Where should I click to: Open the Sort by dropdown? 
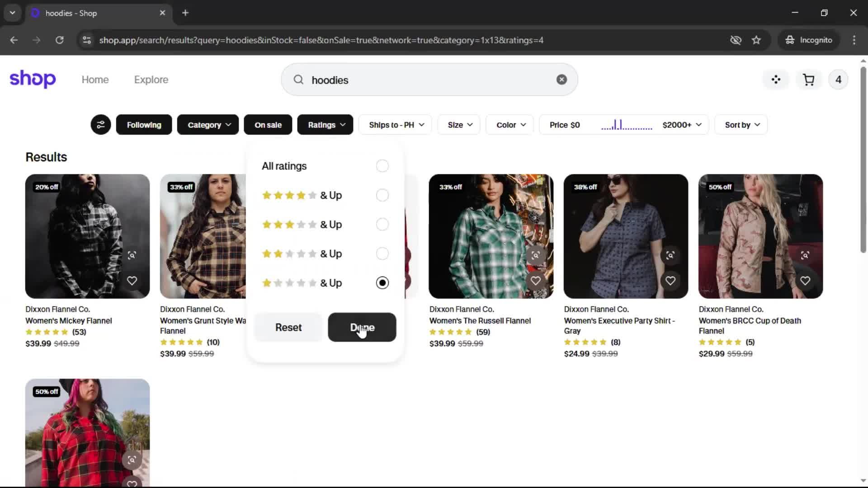tap(741, 125)
